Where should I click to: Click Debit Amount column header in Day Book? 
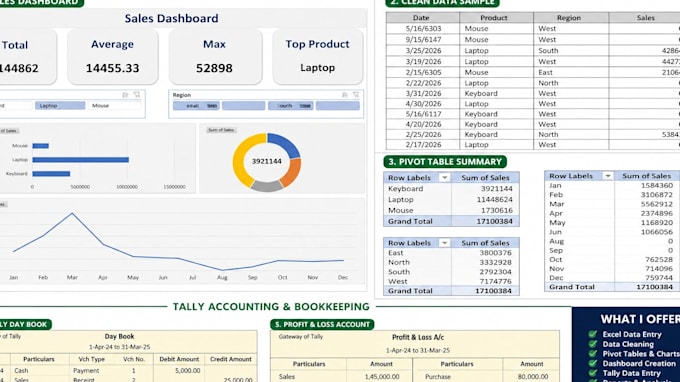179,359
